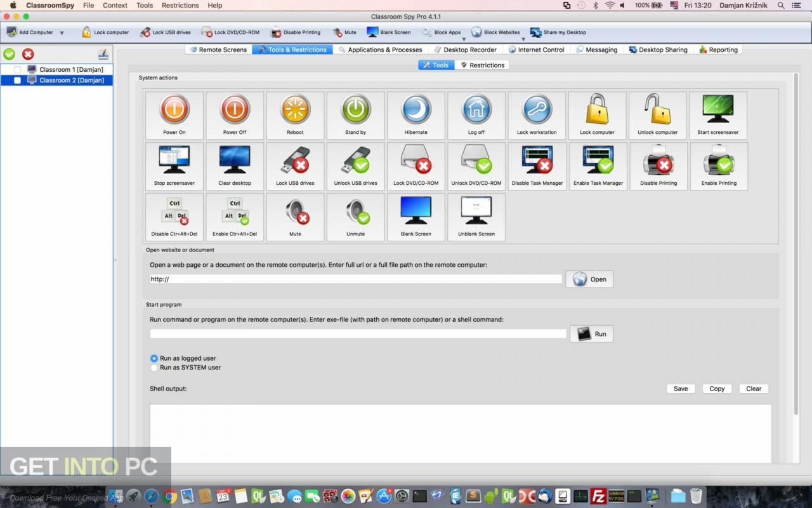Viewport: 812px width, 508px height.
Task: Open the Context menu
Action: click(115, 5)
